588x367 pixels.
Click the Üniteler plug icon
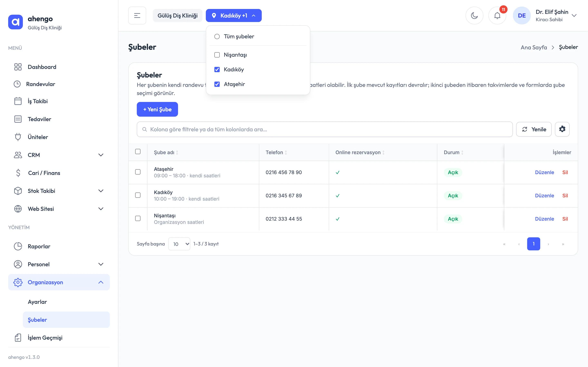coord(18,137)
